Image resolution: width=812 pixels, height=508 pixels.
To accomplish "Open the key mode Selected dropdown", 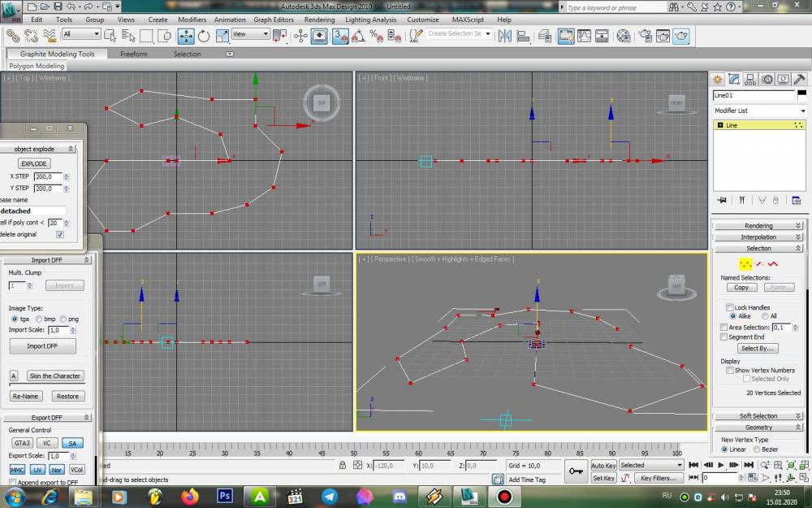I will (x=651, y=465).
